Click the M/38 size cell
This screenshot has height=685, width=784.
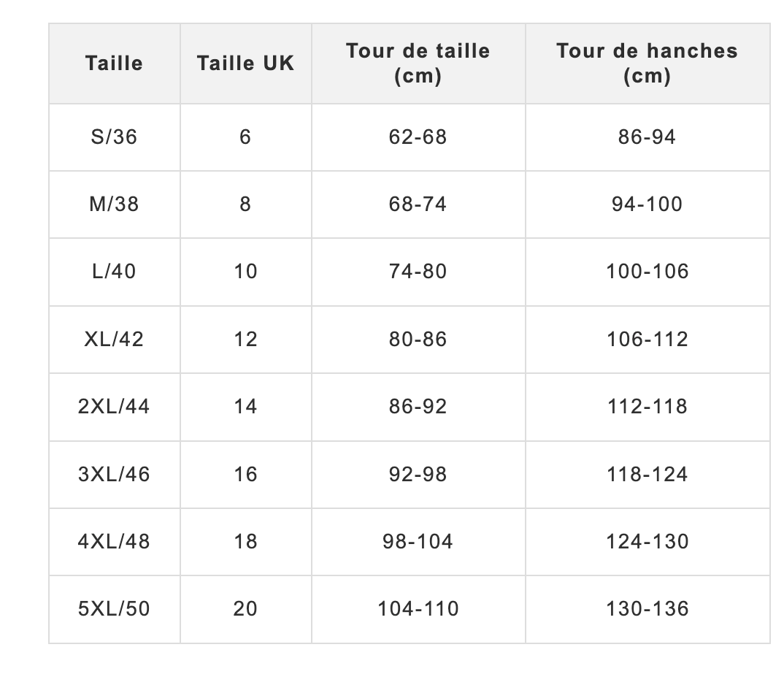pyautogui.click(x=114, y=204)
